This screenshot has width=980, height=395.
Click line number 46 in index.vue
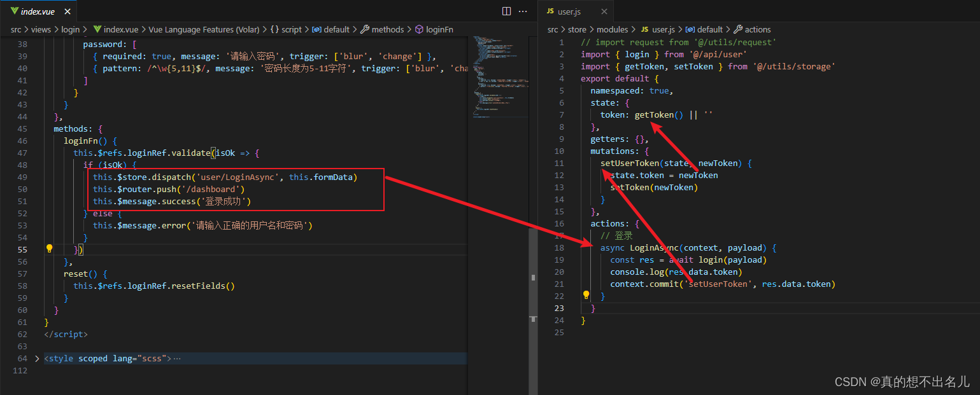[22, 141]
